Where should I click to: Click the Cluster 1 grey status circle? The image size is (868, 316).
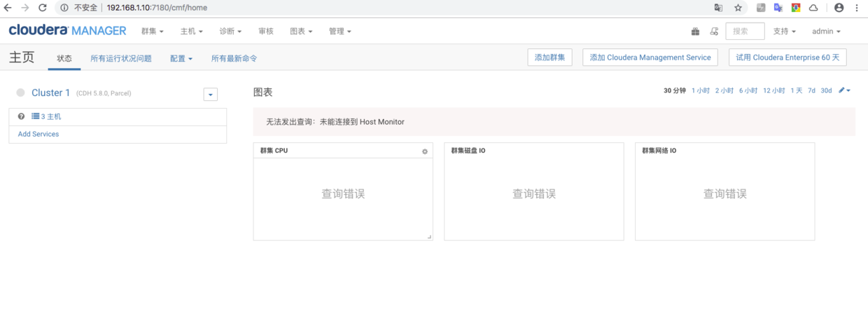tap(20, 92)
